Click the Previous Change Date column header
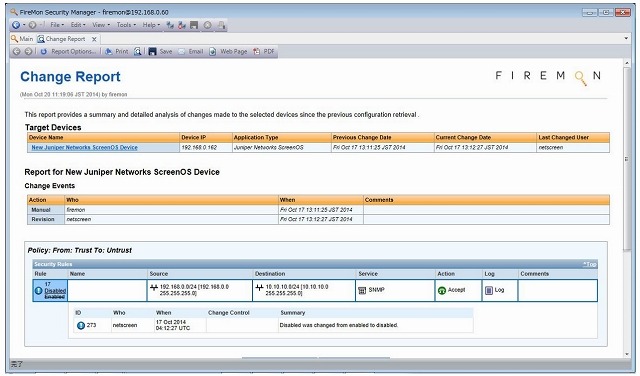The image size is (640, 376). coord(382,138)
